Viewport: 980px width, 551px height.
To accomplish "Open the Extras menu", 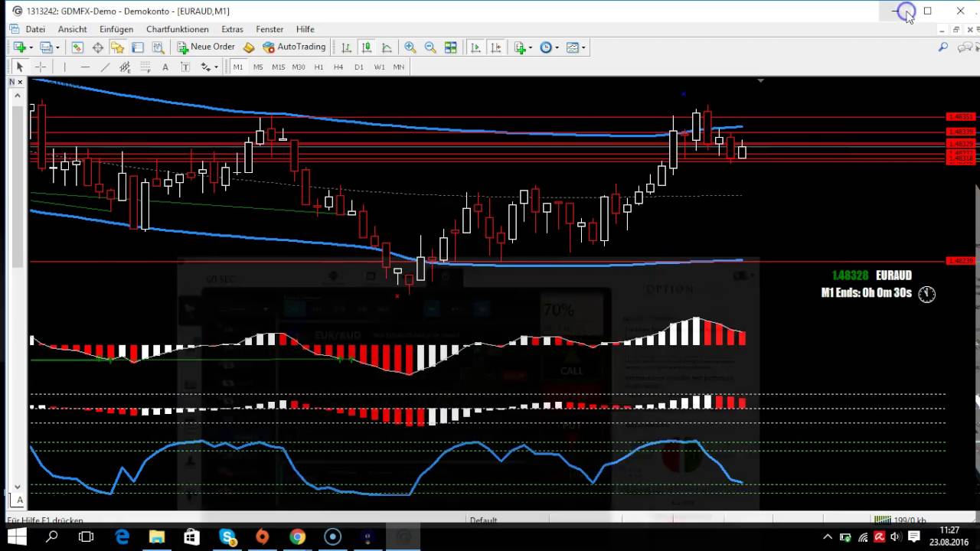I will point(232,29).
